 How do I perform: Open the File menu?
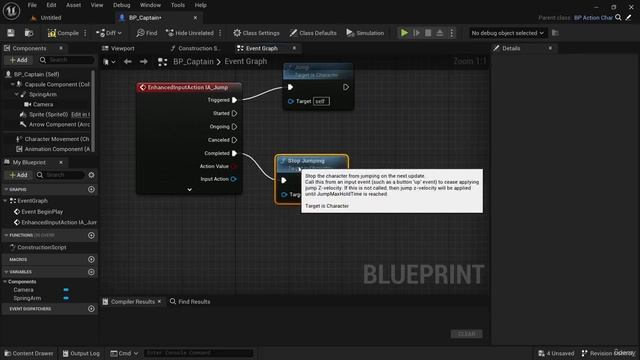point(32,5)
